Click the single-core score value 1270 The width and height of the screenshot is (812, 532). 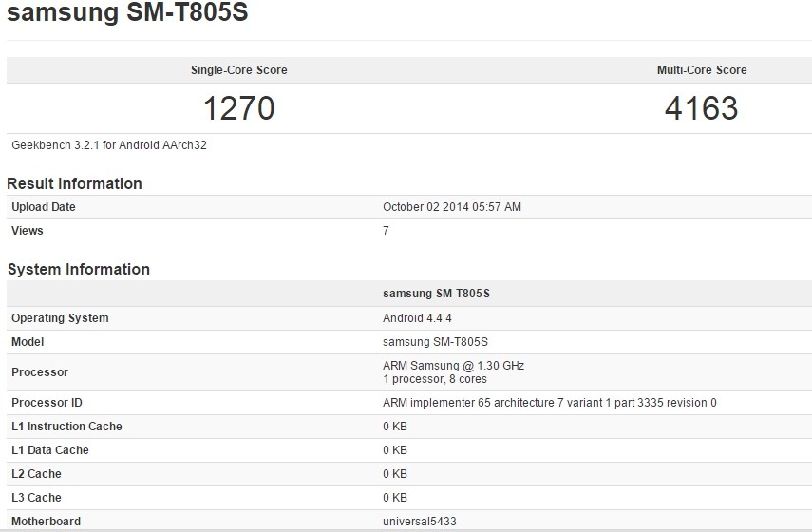[238, 107]
